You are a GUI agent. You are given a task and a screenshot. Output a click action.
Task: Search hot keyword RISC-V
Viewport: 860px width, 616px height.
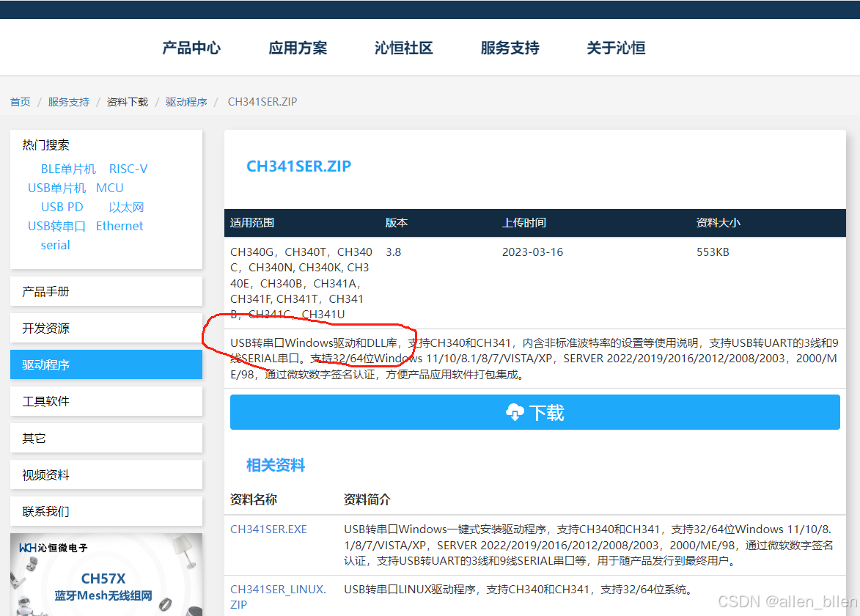[128, 169]
